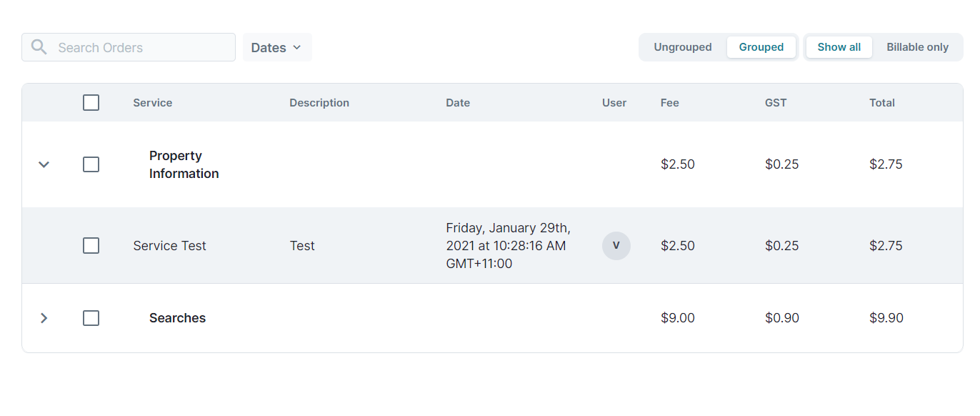Click the Searches group name
The image size is (980, 416).
click(177, 318)
